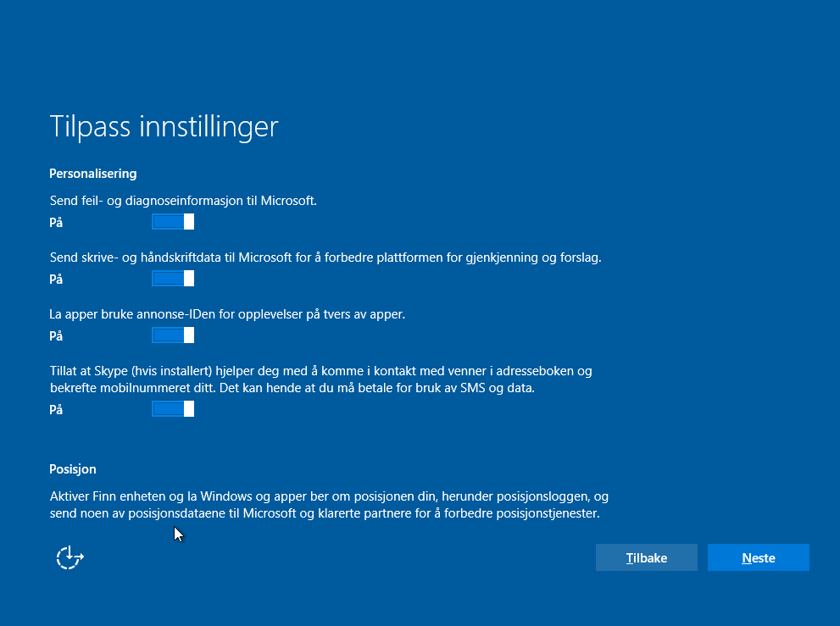The height and width of the screenshot is (626, 840).
Task: Turn off the Skype contacts toggle
Action: point(173,409)
